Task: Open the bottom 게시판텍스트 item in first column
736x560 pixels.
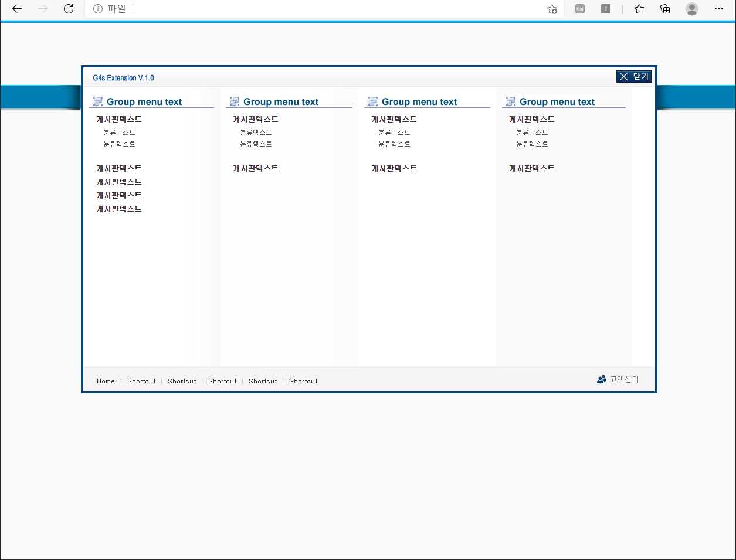Action: [x=119, y=209]
